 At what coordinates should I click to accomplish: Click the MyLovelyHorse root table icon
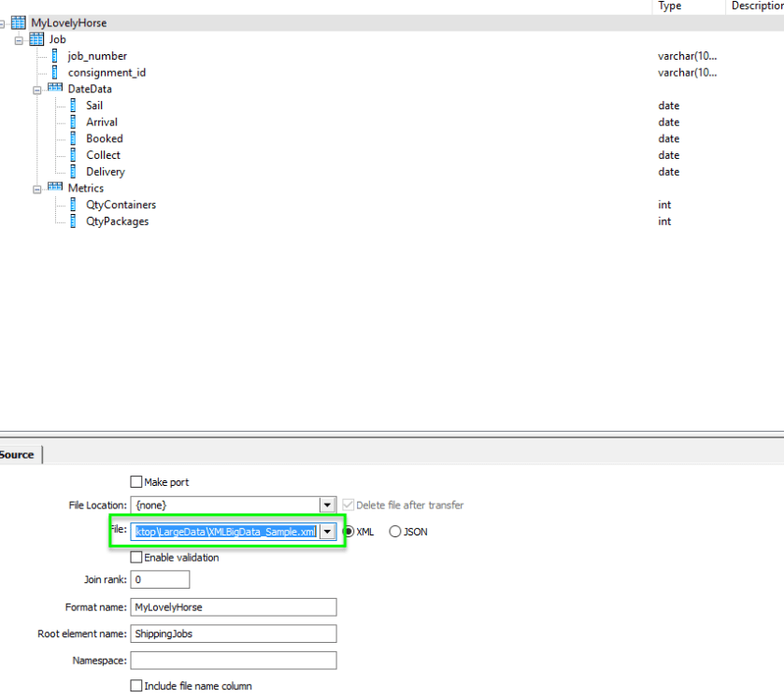point(19,22)
